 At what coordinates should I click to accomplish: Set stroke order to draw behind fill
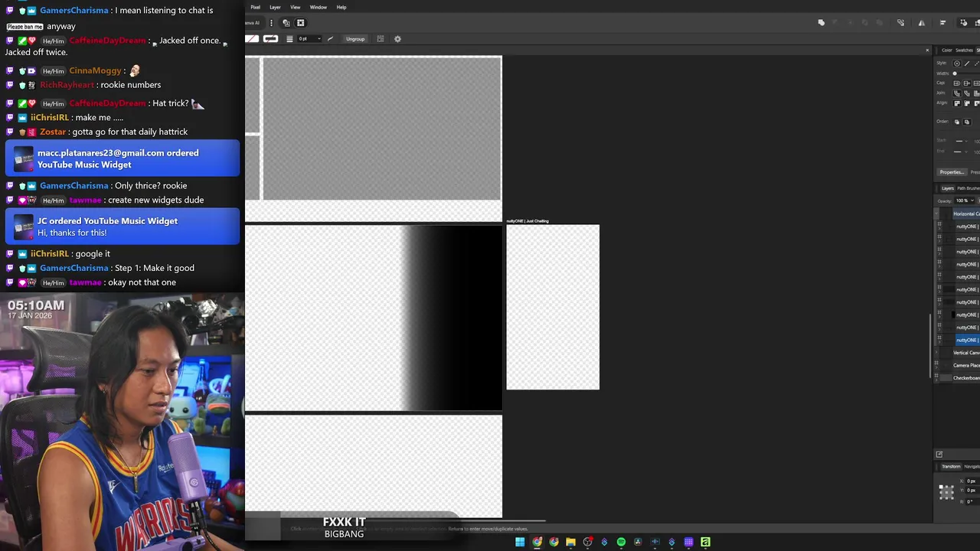click(x=956, y=122)
